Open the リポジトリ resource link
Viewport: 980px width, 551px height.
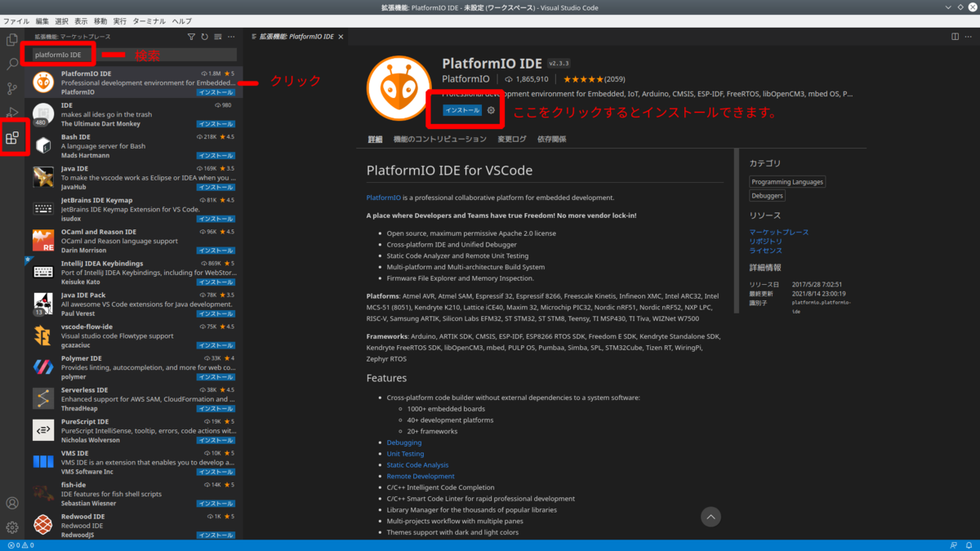click(766, 242)
